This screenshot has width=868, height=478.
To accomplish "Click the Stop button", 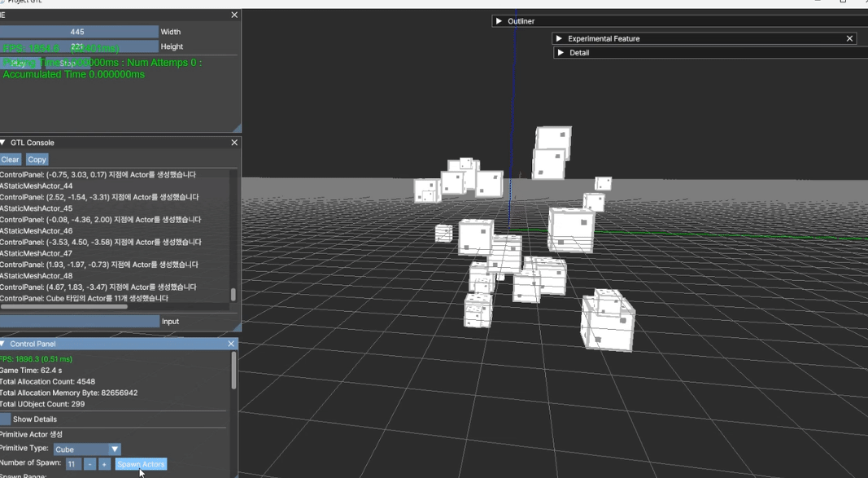I will pos(67,64).
